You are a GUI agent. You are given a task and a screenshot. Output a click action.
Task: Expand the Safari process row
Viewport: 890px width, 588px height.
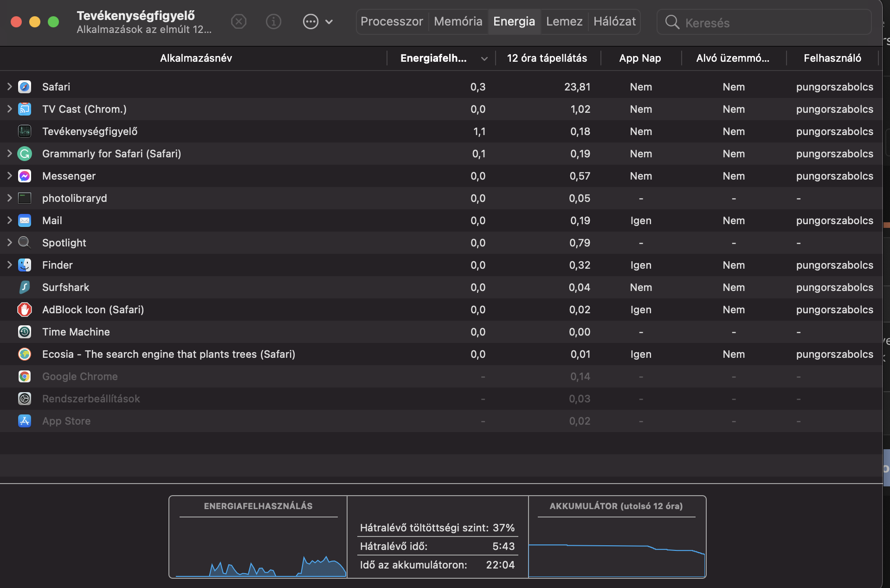tap(9, 87)
